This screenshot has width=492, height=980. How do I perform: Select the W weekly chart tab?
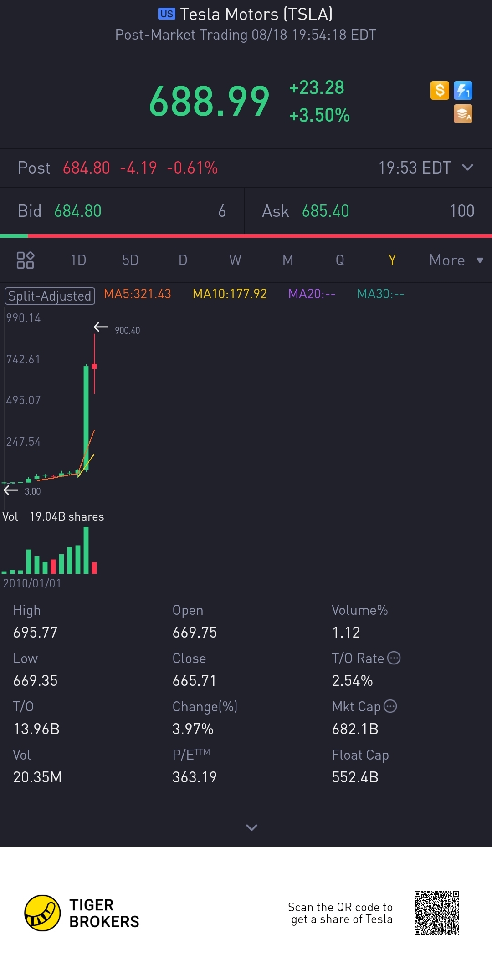coord(235,260)
